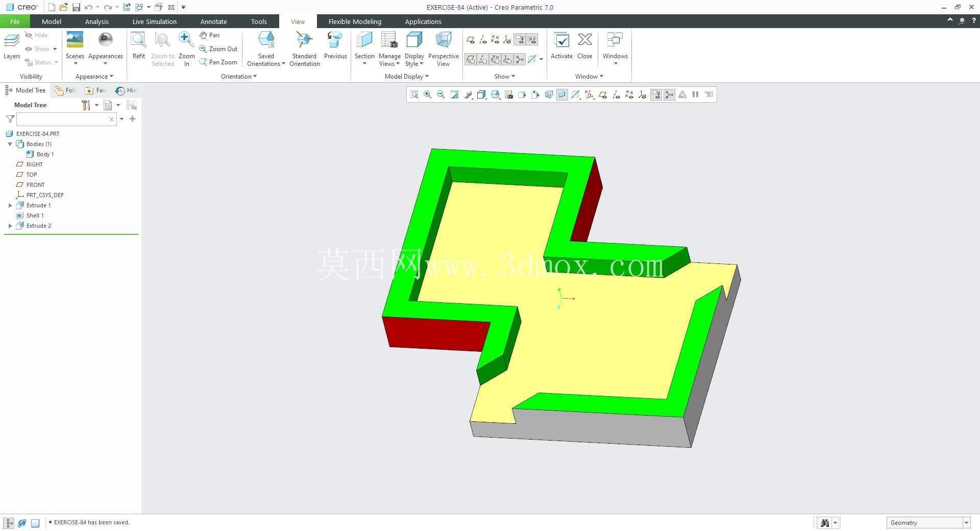Click the ribbon Close window button
Viewport: 980px width, 531px height.
click(x=585, y=46)
